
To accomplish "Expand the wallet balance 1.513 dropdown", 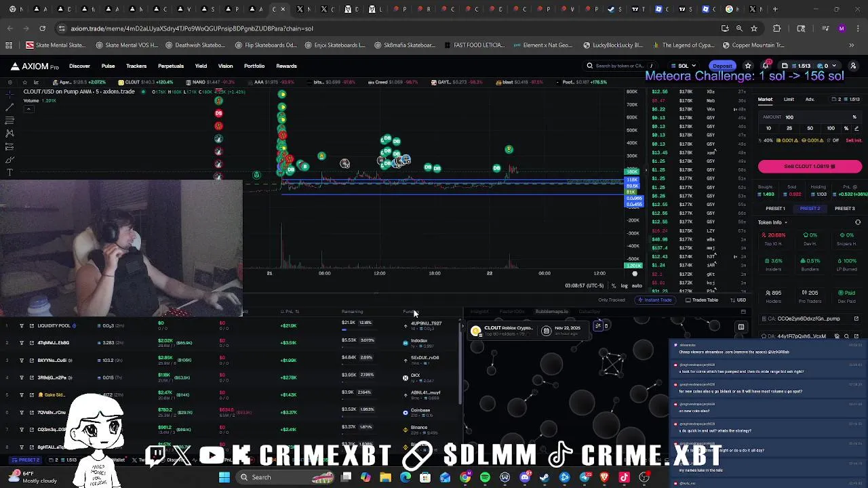I will coord(809,66).
